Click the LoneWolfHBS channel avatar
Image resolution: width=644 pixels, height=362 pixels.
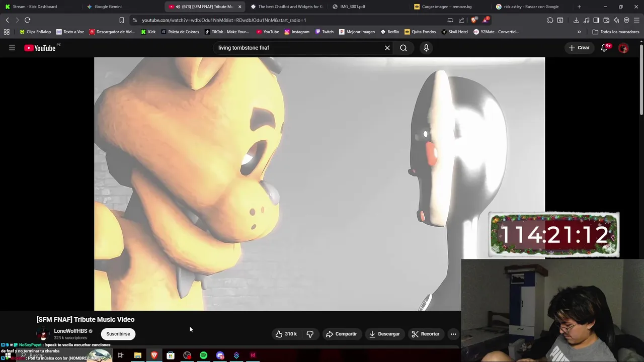pos(43,334)
